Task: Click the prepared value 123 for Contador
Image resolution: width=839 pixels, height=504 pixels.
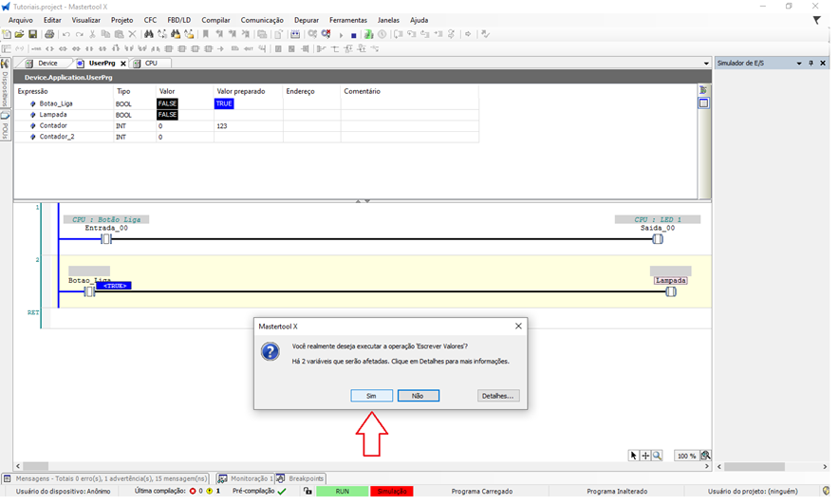Action: coord(222,125)
